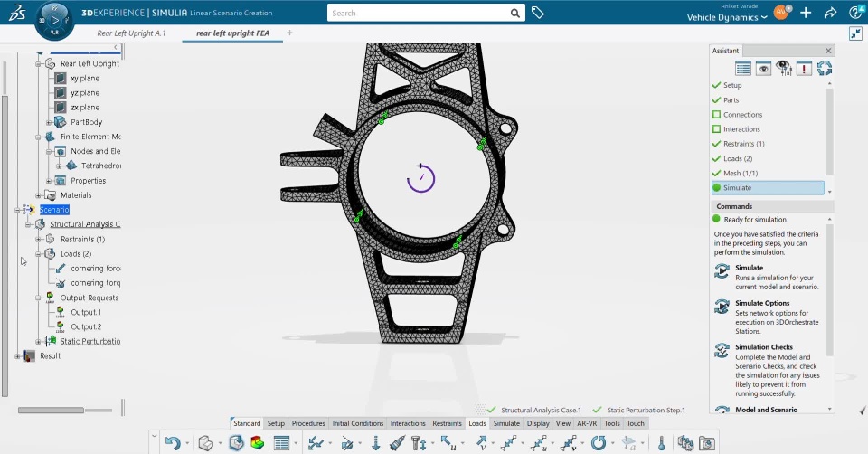Screen dimensions: 868x454
Task: Click the highlighted cube update icon
Action: point(236,443)
